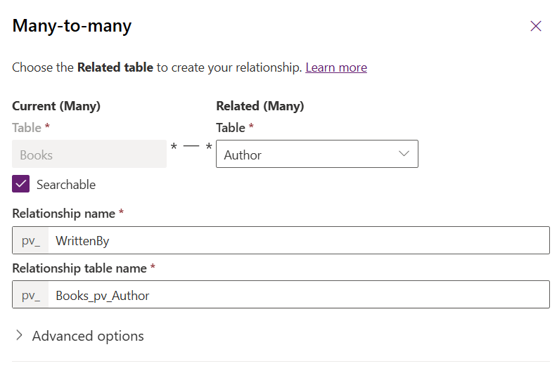Click the Current (Many) label
The width and height of the screenshot is (557, 392).
pyautogui.click(x=56, y=106)
